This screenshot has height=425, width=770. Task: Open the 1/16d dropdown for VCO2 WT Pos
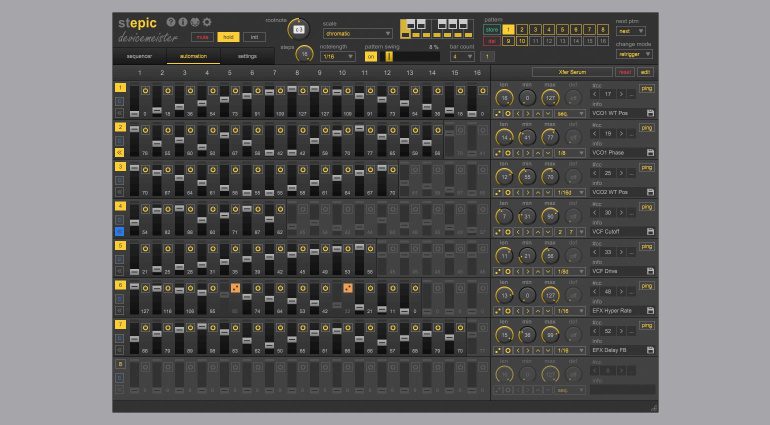570,193
